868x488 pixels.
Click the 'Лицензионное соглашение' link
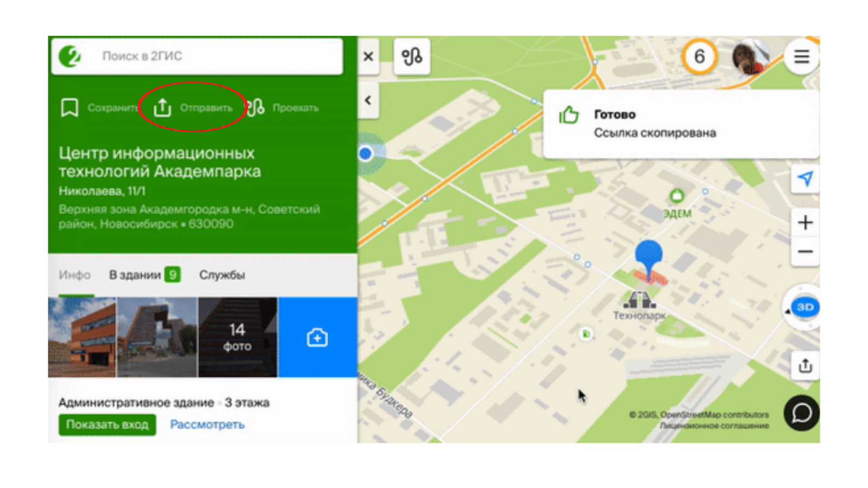714,426
